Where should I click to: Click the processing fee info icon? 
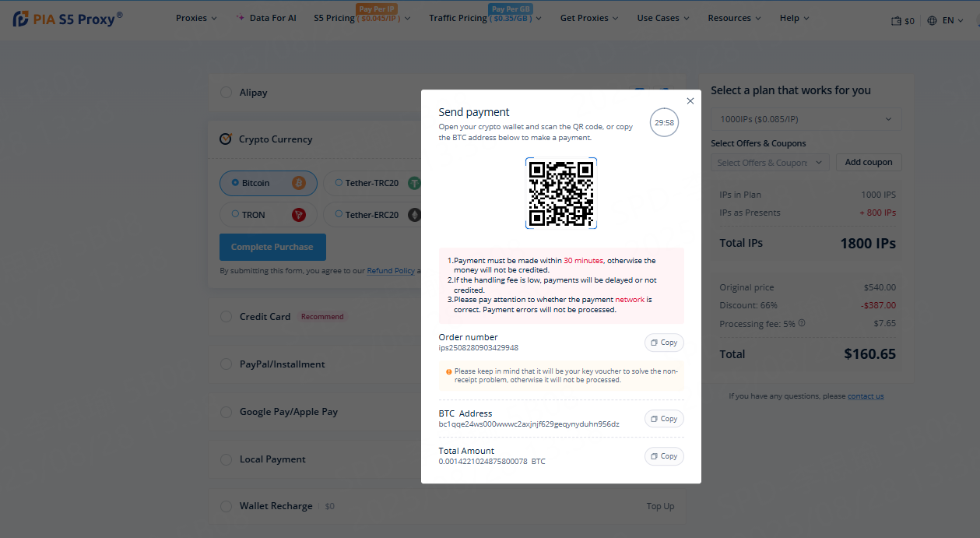[x=802, y=323]
